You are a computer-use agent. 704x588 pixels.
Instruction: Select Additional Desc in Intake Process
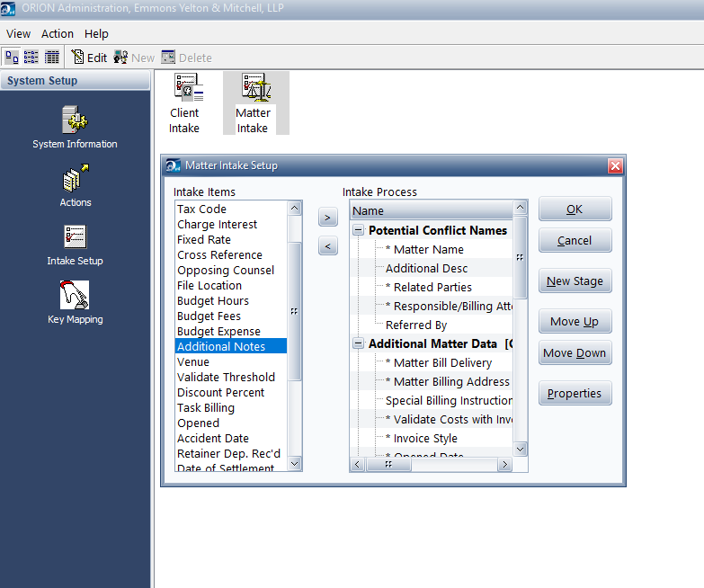pos(426,268)
